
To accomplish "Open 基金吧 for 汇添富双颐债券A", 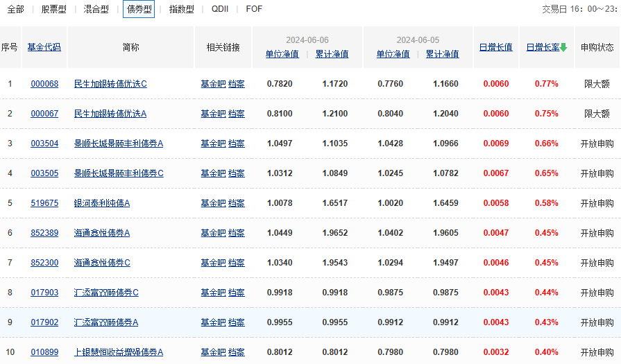I will [x=213, y=322].
